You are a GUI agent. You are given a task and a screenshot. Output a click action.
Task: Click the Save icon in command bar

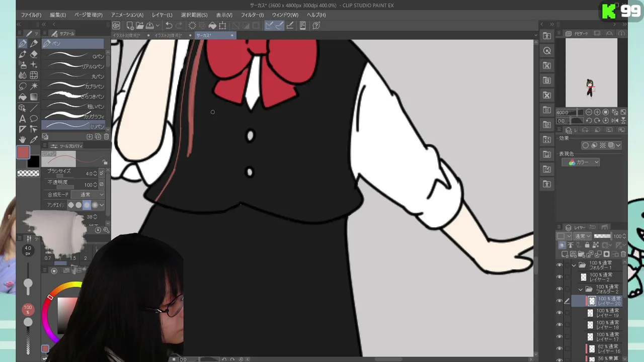pos(149,26)
